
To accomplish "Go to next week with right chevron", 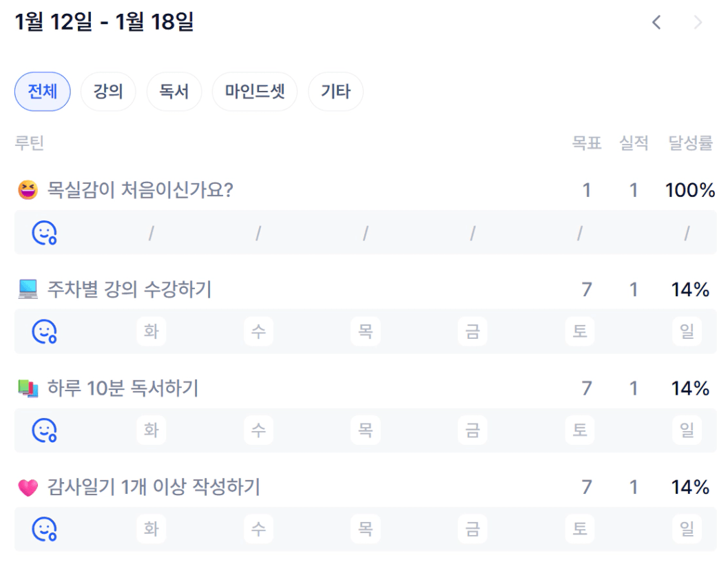I will pos(698,22).
